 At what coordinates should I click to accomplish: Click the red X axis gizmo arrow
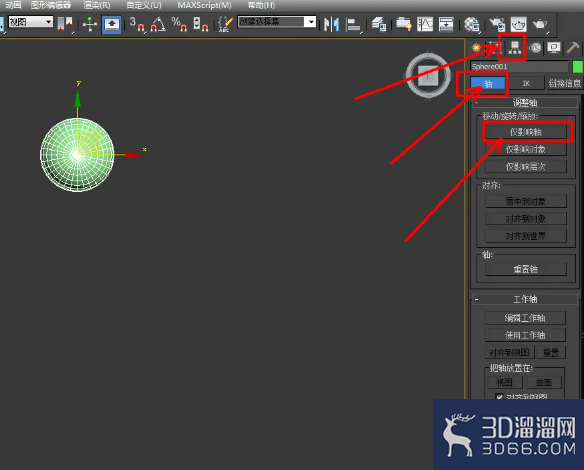[133, 155]
